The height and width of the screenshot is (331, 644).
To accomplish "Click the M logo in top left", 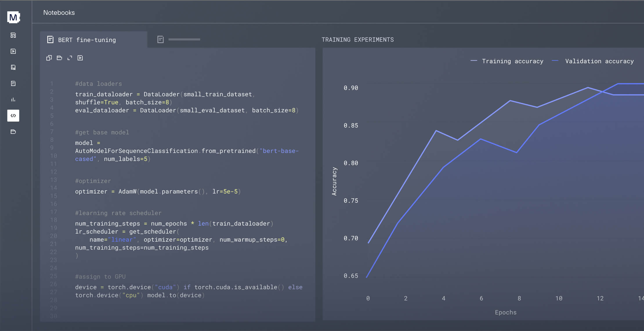I will 13,17.
